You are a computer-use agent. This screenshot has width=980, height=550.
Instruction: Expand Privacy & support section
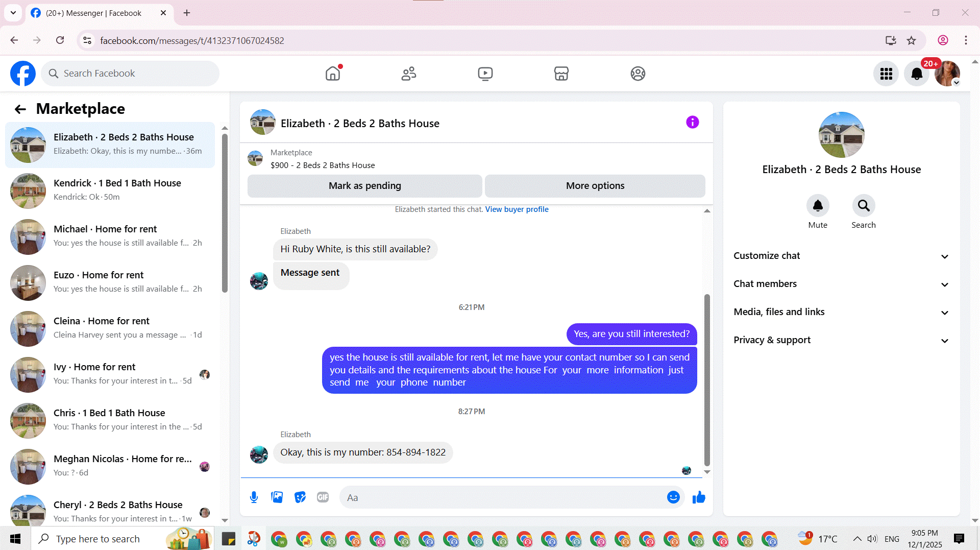(842, 340)
